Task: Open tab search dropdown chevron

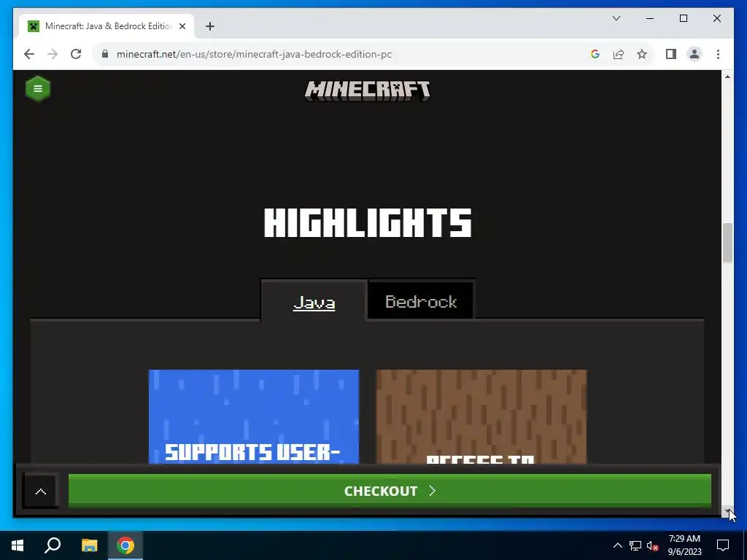Action: (616, 18)
